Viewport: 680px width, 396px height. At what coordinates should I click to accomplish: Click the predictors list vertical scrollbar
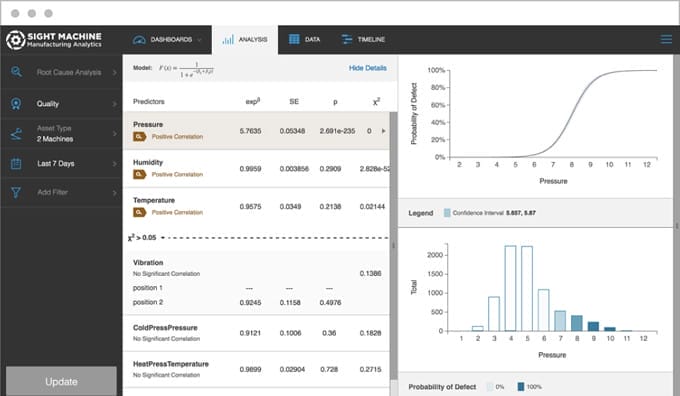pyautogui.click(x=393, y=245)
